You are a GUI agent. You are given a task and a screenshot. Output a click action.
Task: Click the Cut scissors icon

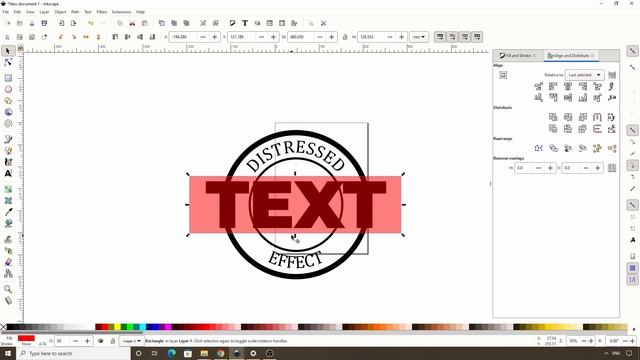click(x=132, y=23)
